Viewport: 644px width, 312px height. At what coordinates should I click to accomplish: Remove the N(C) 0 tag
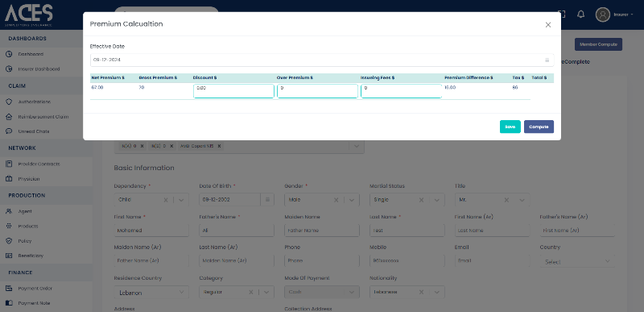[x=171, y=146]
